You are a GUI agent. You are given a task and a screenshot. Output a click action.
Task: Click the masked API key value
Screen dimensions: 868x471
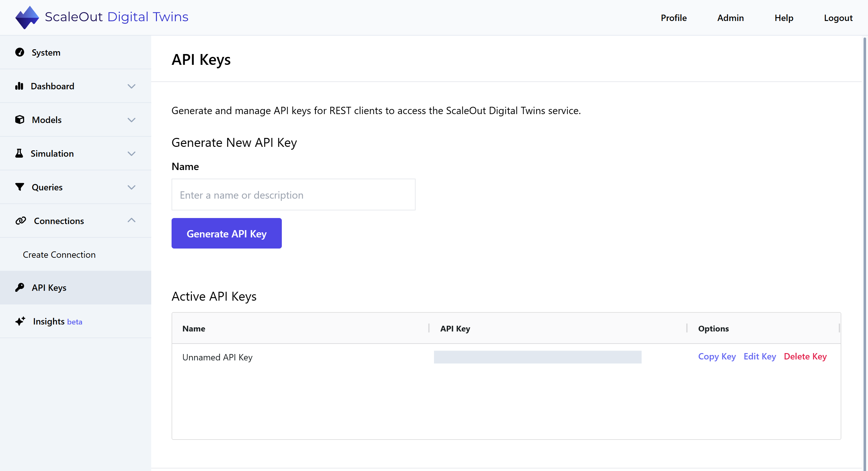click(x=538, y=357)
